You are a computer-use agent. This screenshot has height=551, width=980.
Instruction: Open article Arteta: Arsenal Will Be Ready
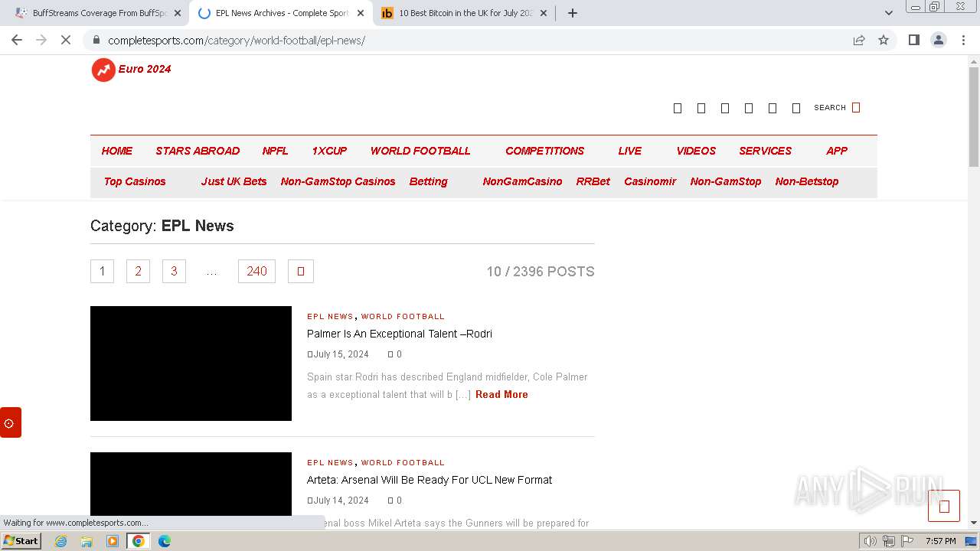pos(430,480)
